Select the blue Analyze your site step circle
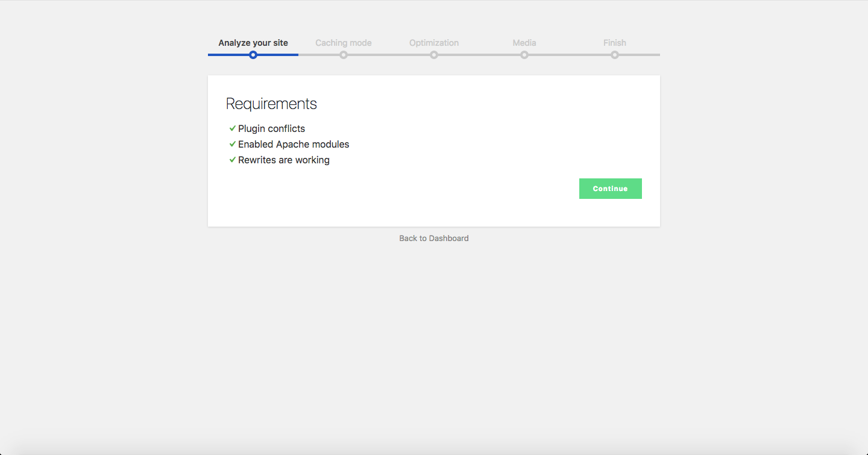 point(253,55)
